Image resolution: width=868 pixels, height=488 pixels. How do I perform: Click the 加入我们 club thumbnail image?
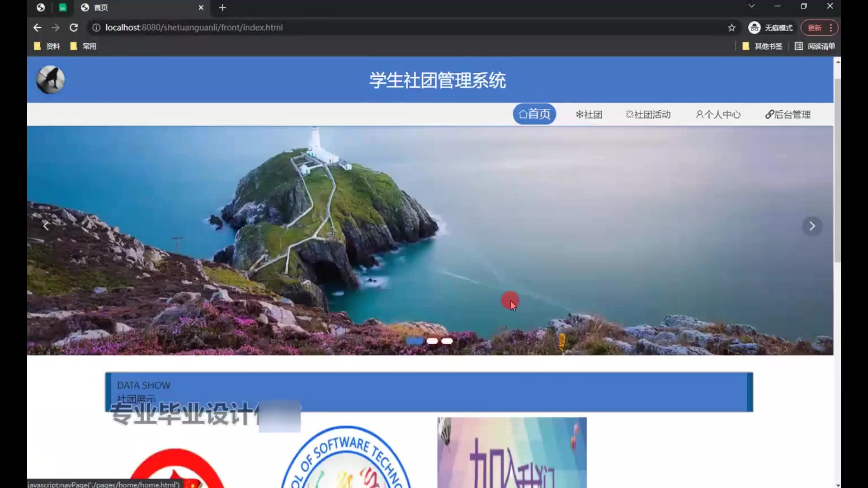point(512,452)
